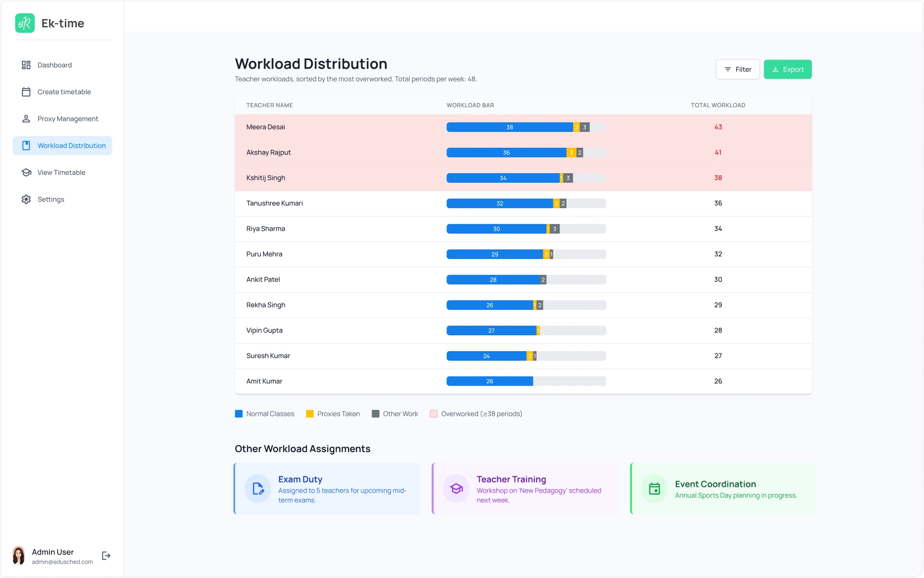Screen dimensions: 924x578
Task: Select the Vipin Gupta name cell
Action: pyautogui.click(x=264, y=330)
